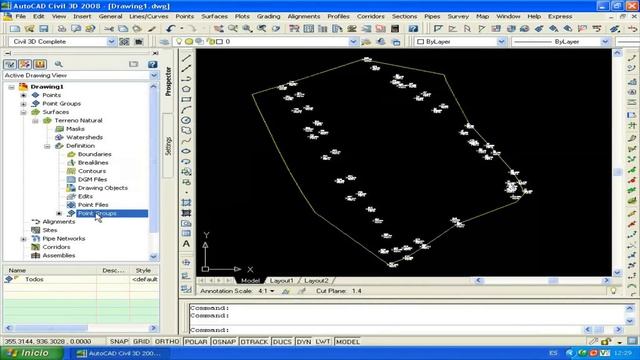
Task: Click the Workspace settings gear icon
Action: point(124,42)
